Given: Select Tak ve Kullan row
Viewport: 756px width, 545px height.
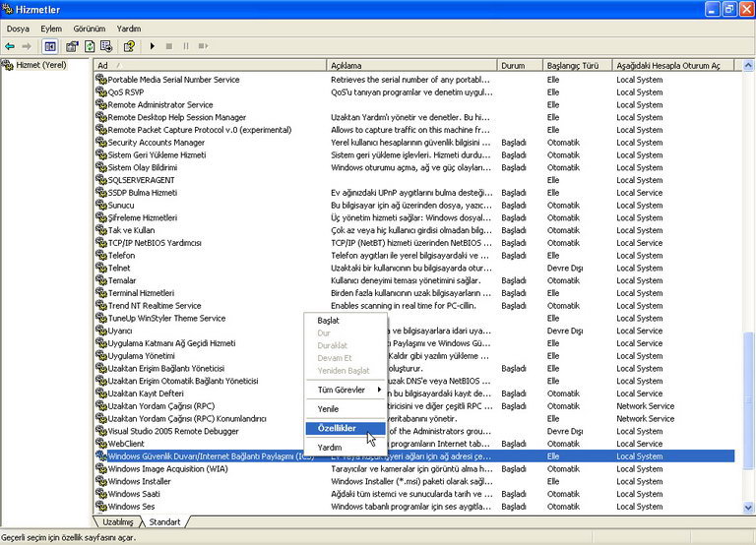Looking at the screenshot, I should 414,230.
